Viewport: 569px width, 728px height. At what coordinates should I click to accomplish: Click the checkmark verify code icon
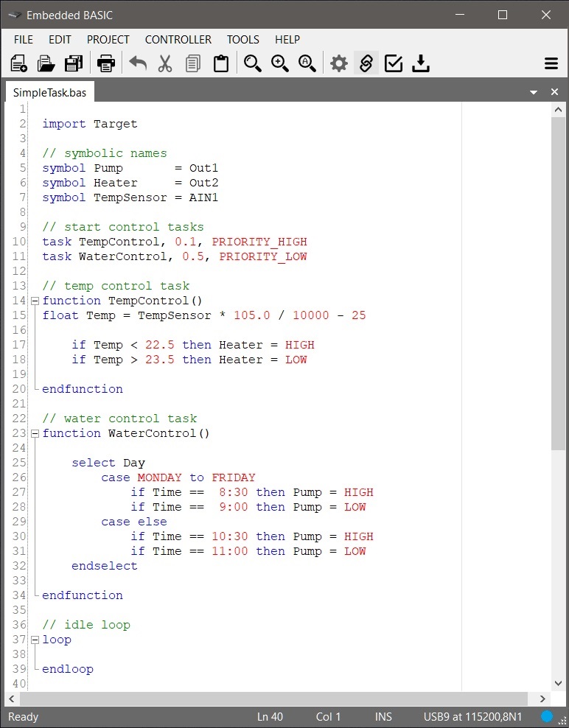(394, 63)
